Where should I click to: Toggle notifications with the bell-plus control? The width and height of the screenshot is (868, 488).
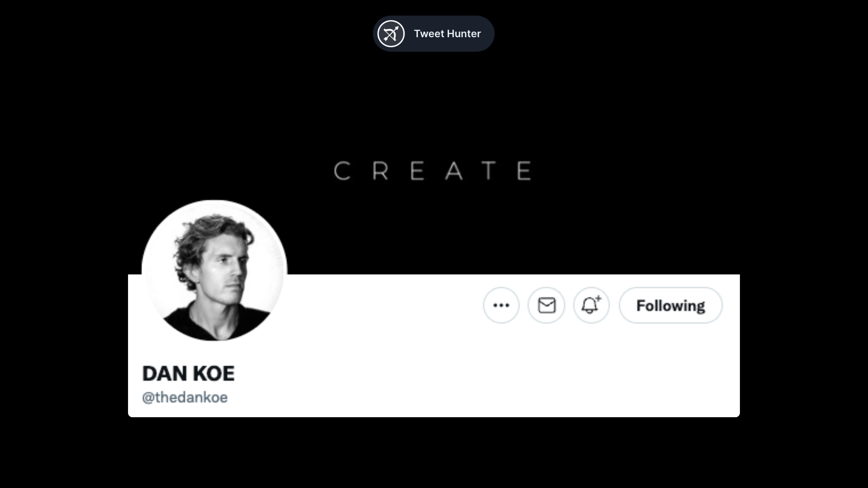[x=591, y=305]
